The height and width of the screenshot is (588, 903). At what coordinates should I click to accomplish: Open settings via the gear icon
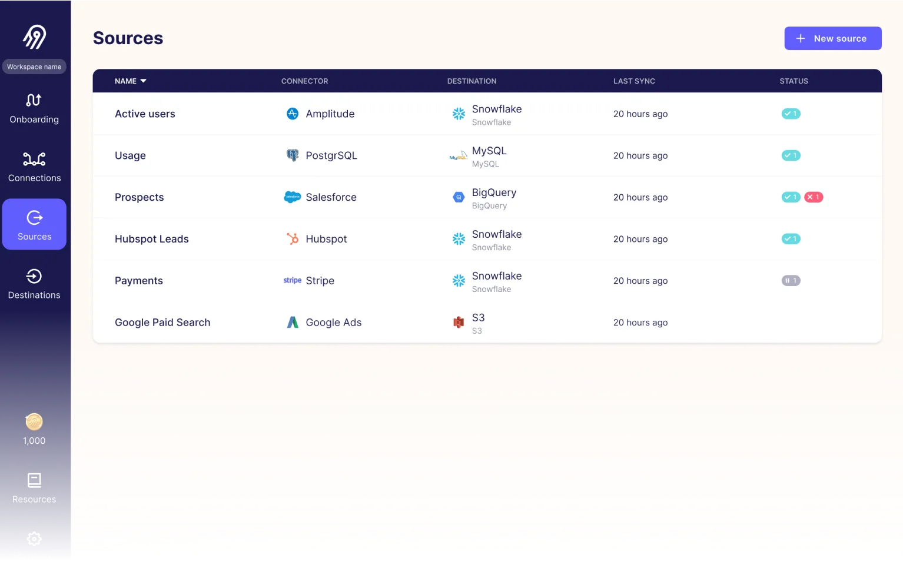pyautogui.click(x=34, y=539)
